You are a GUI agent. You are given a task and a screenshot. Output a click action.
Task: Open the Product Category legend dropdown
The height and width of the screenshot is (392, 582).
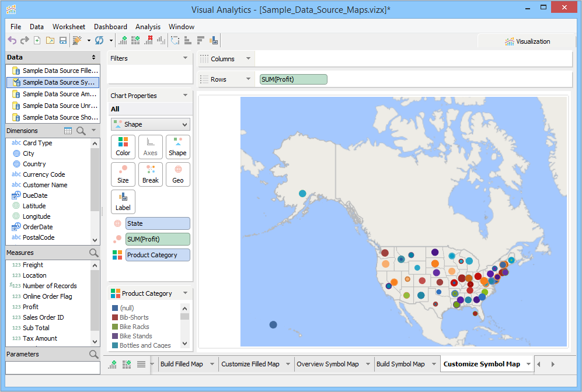pyautogui.click(x=185, y=293)
